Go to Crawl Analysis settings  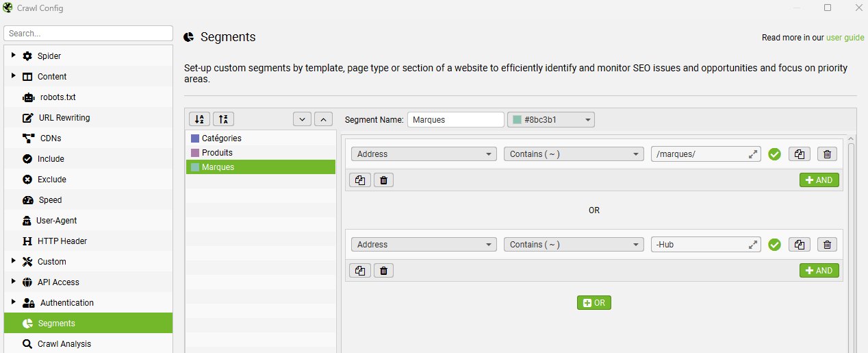tap(64, 344)
